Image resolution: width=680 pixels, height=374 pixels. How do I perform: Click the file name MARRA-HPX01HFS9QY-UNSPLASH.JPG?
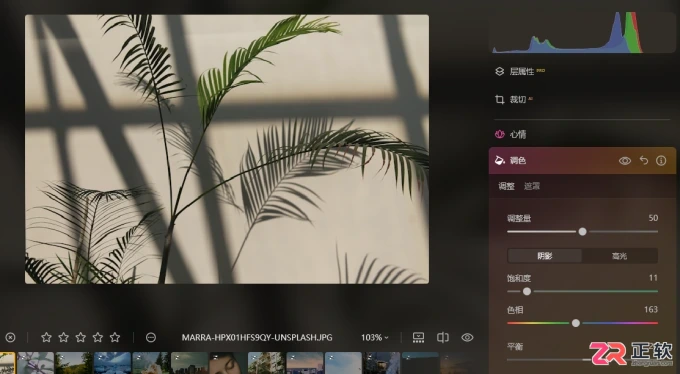click(x=257, y=338)
